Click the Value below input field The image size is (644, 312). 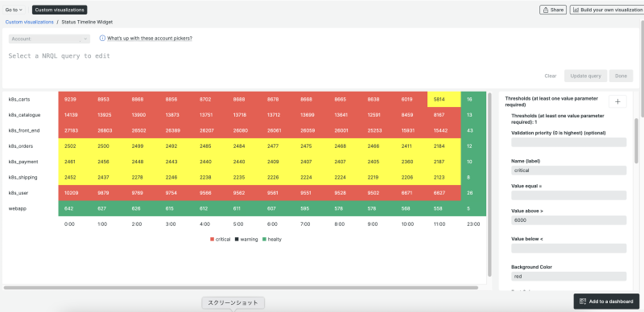click(569, 248)
